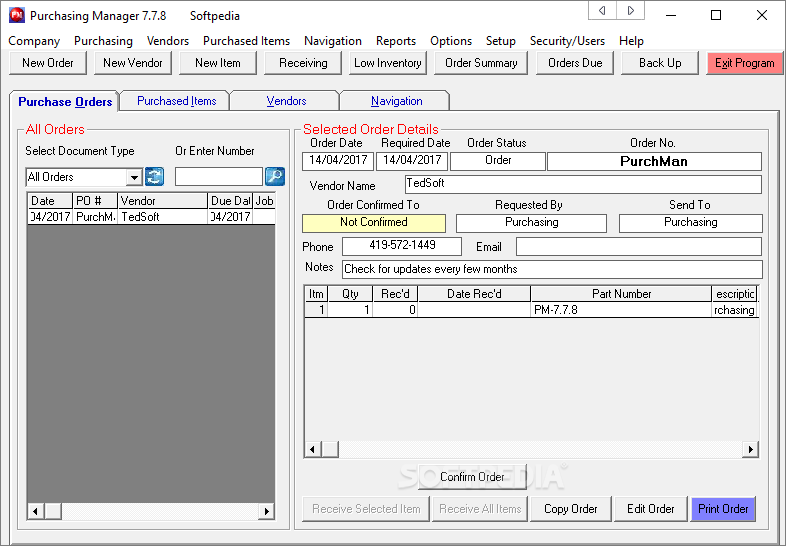Click the blue Print Order button

tap(723, 508)
